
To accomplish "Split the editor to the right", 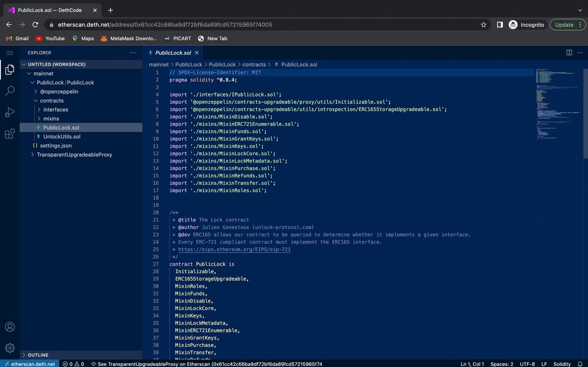I will (x=569, y=52).
